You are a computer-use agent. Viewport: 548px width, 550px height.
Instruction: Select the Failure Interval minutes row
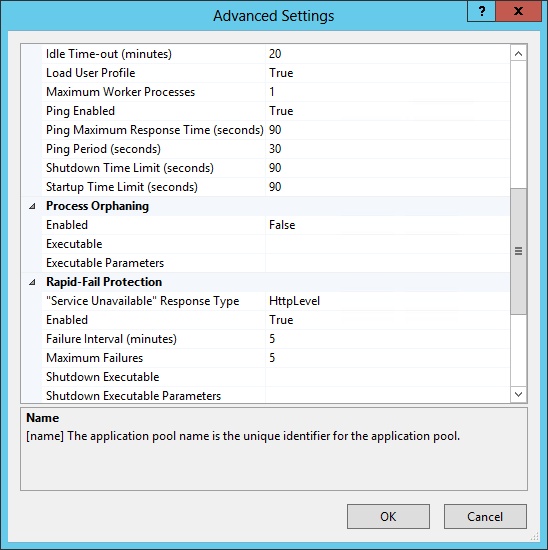point(276,339)
